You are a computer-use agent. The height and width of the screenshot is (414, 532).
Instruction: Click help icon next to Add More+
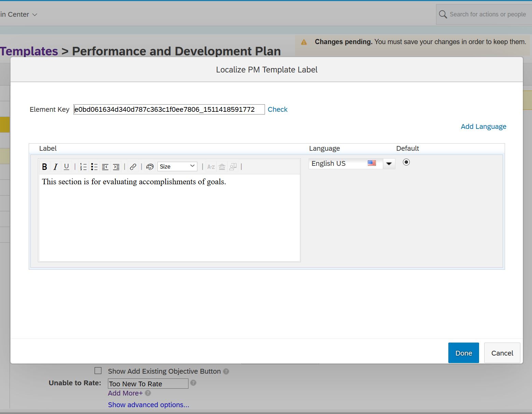pos(148,393)
